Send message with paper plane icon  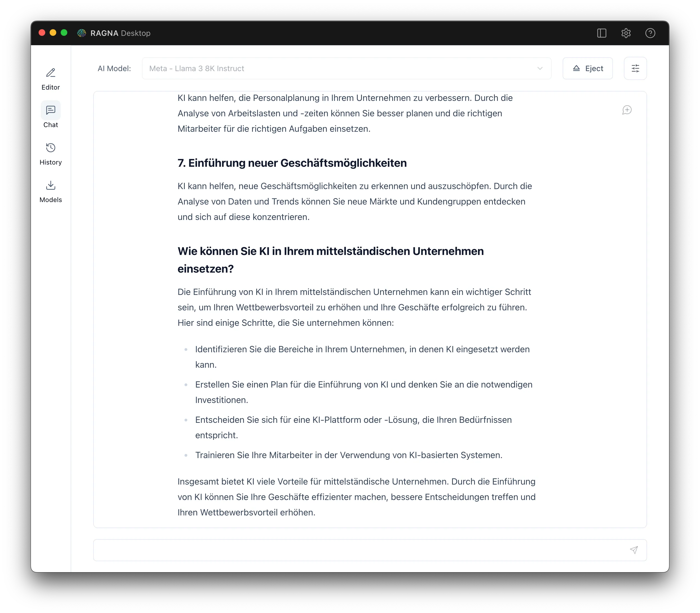coord(634,550)
